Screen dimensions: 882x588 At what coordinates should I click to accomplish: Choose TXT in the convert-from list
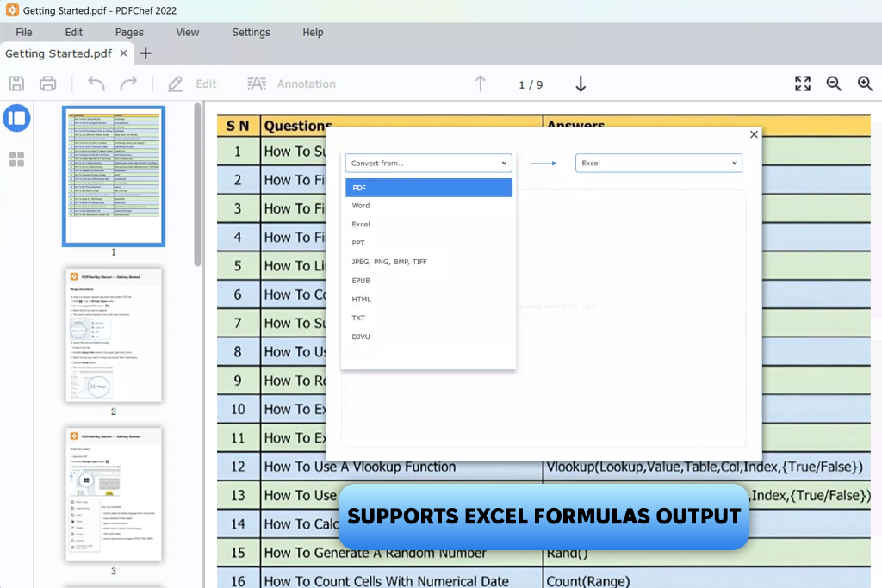click(429, 319)
